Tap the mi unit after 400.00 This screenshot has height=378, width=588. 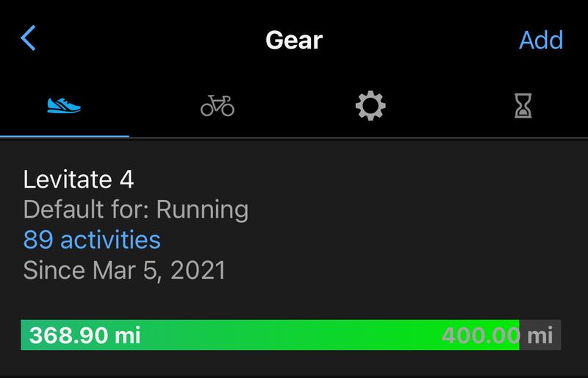coord(541,335)
